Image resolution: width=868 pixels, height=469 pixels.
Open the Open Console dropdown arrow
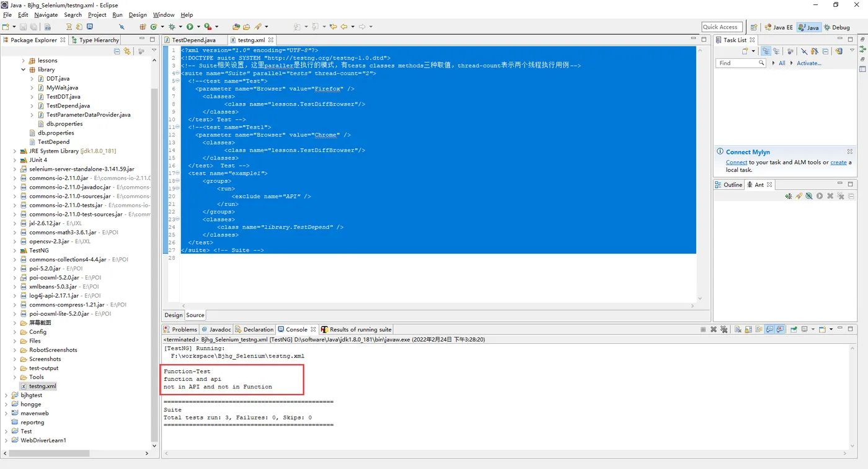tap(830, 329)
